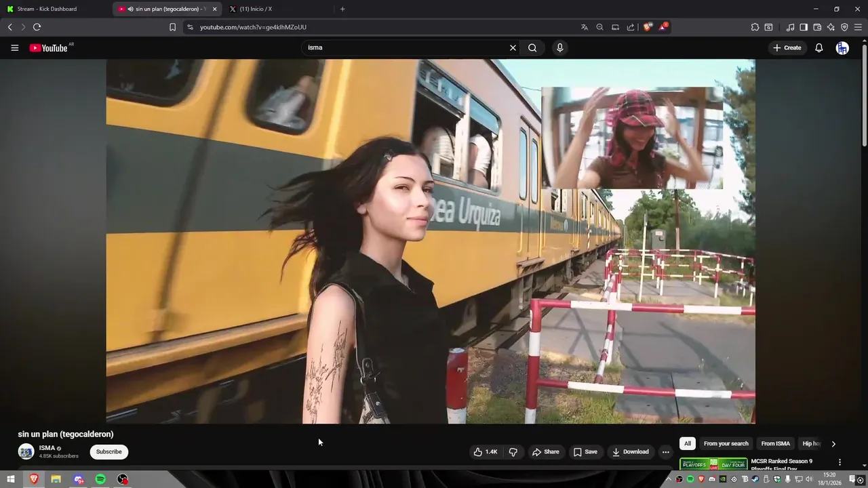Open the tab search toolbar icon
868x488 pixels.
(768, 27)
